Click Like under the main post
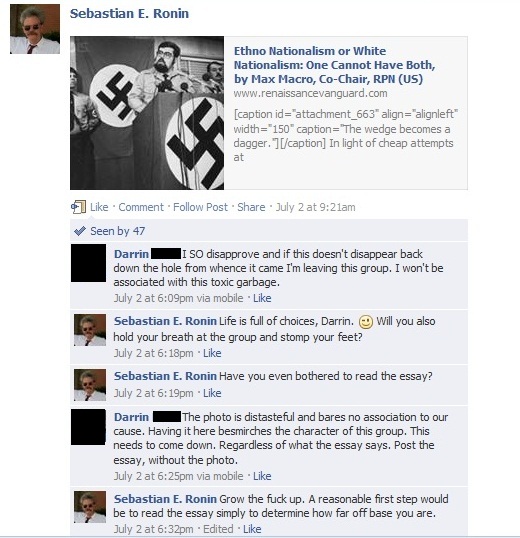 (99, 207)
